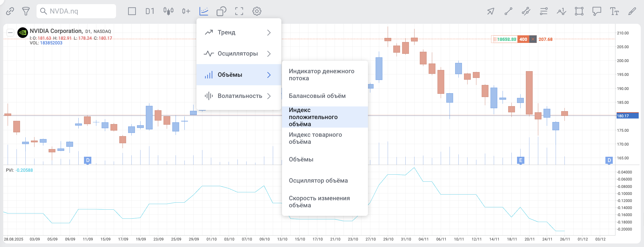Viewport: 644px width, 247px height.
Task: Select the comment bubble annotation tool
Action: 597,11
